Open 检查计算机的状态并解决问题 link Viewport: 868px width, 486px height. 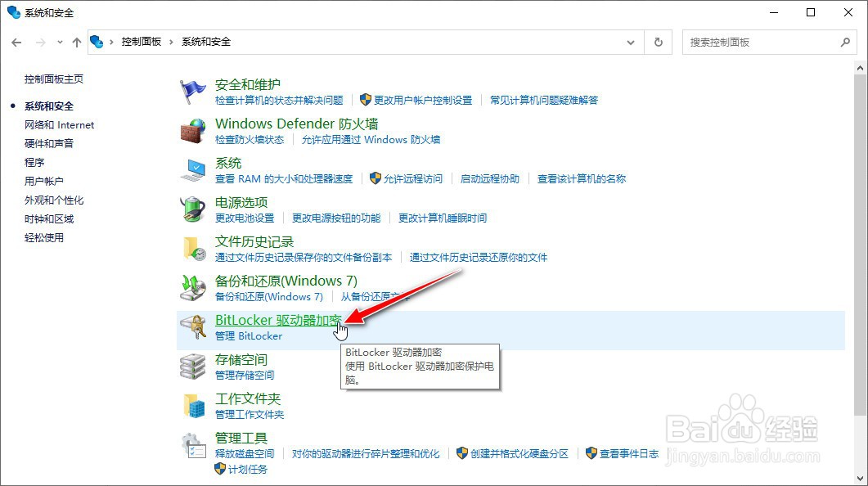point(279,100)
